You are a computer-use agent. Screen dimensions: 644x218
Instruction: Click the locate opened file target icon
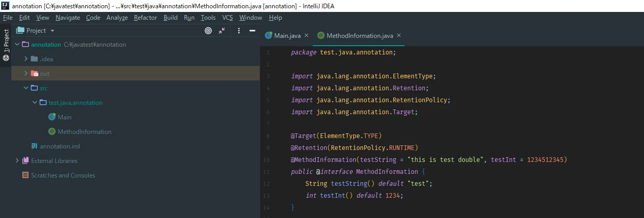(208, 31)
